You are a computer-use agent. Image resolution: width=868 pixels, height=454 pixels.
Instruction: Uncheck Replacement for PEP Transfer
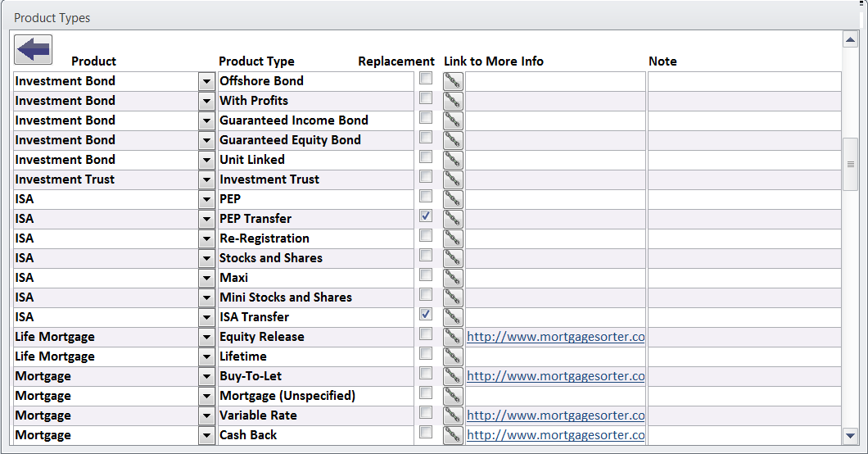pos(426,216)
